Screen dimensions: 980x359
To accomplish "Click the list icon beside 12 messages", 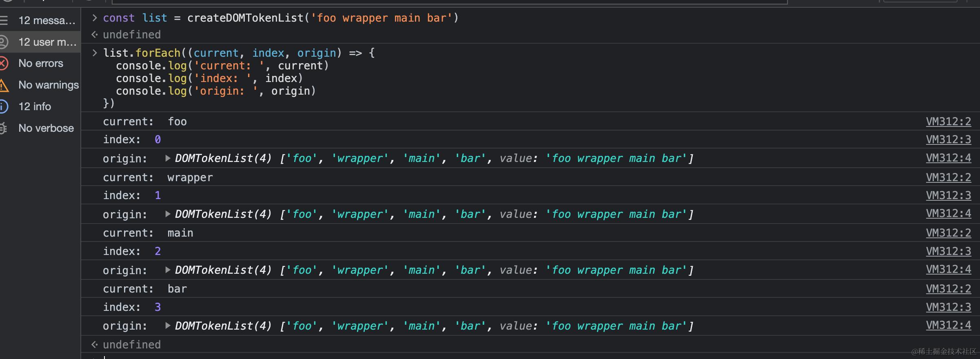I will tap(4, 20).
